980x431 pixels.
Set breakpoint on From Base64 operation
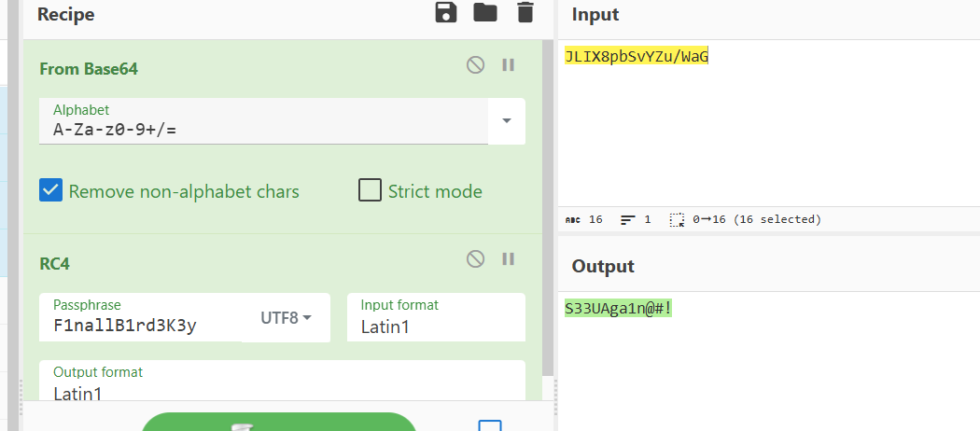pyautogui.click(x=509, y=65)
